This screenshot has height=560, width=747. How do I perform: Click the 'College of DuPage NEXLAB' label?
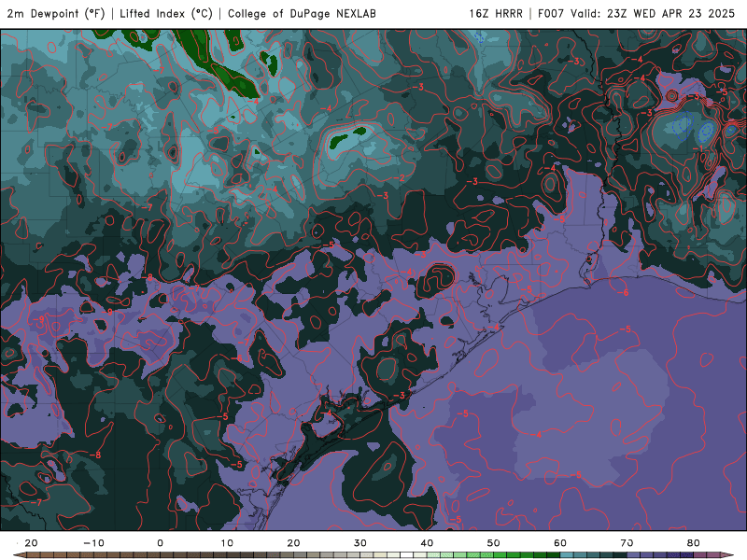point(302,13)
